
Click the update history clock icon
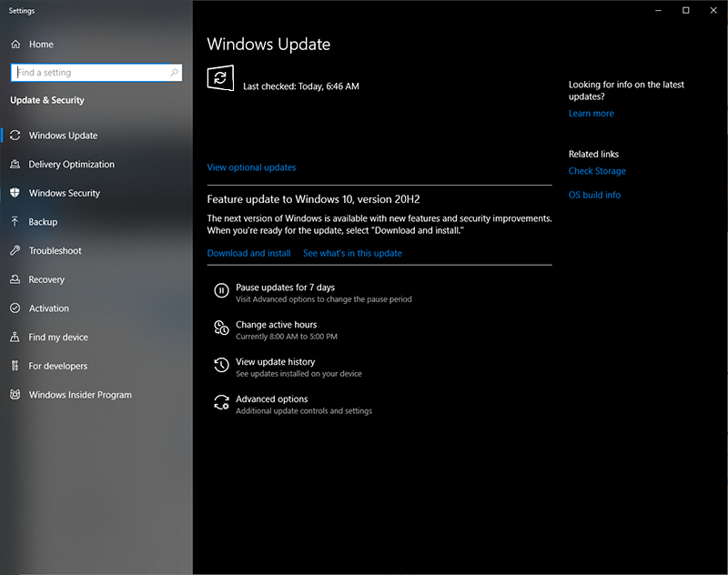[x=221, y=365]
